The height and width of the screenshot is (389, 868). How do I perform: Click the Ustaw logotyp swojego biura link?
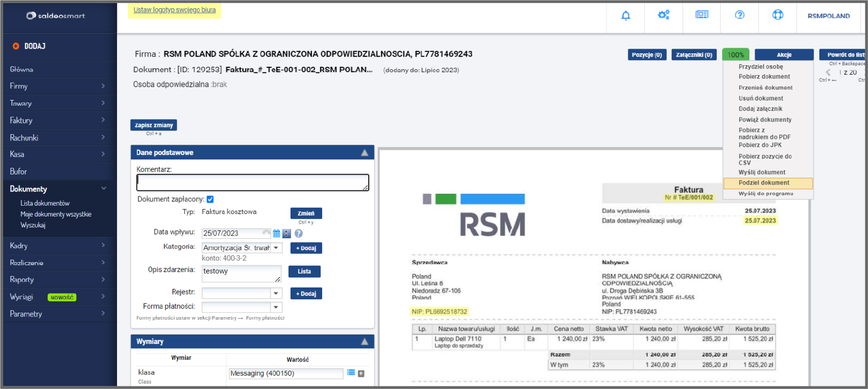pos(175,10)
